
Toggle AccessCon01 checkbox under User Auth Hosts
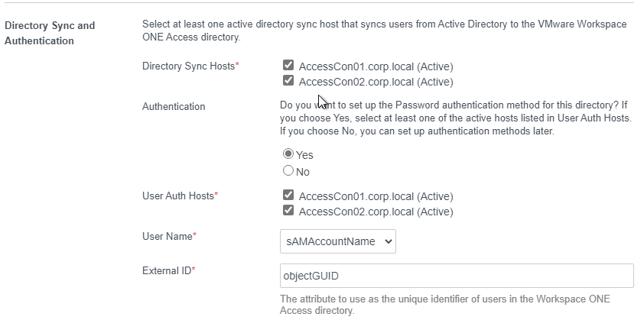(288, 195)
